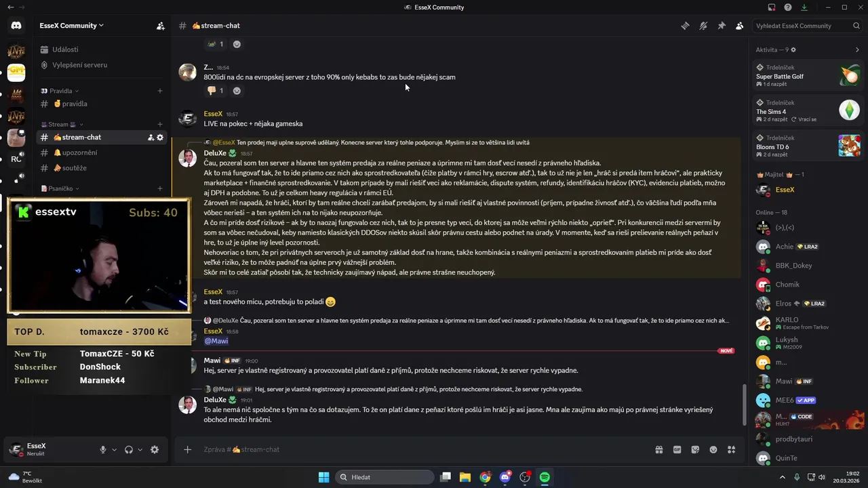This screenshot has width=868, height=488.
Task: Open user settings gear
Action: 155,449
